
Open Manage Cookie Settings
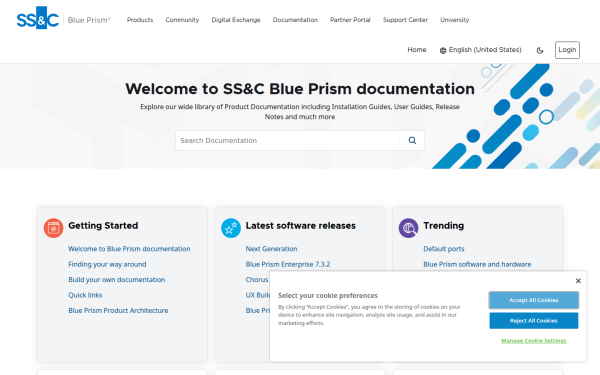tap(533, 341)
